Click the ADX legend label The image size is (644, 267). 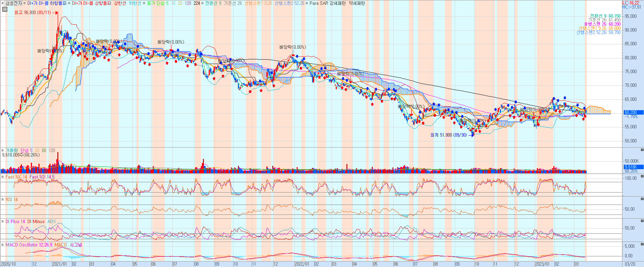click(x=51, y=222)
